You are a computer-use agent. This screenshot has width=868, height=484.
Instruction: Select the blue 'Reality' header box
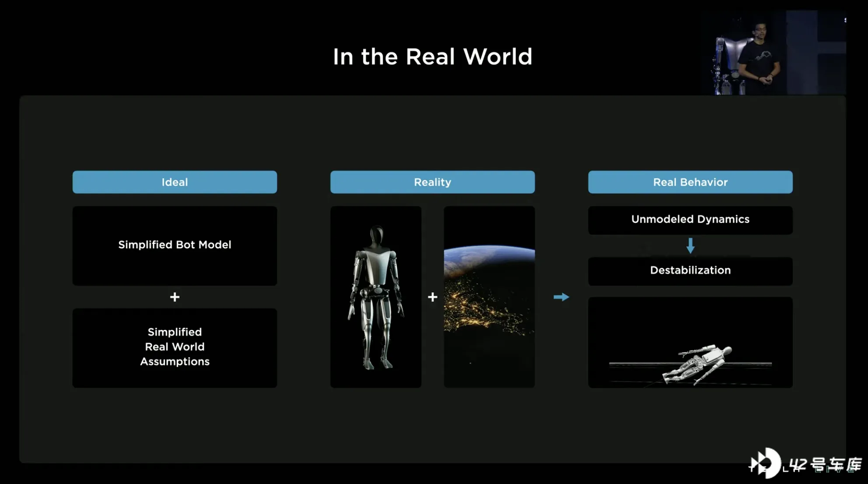coord(432,182)
